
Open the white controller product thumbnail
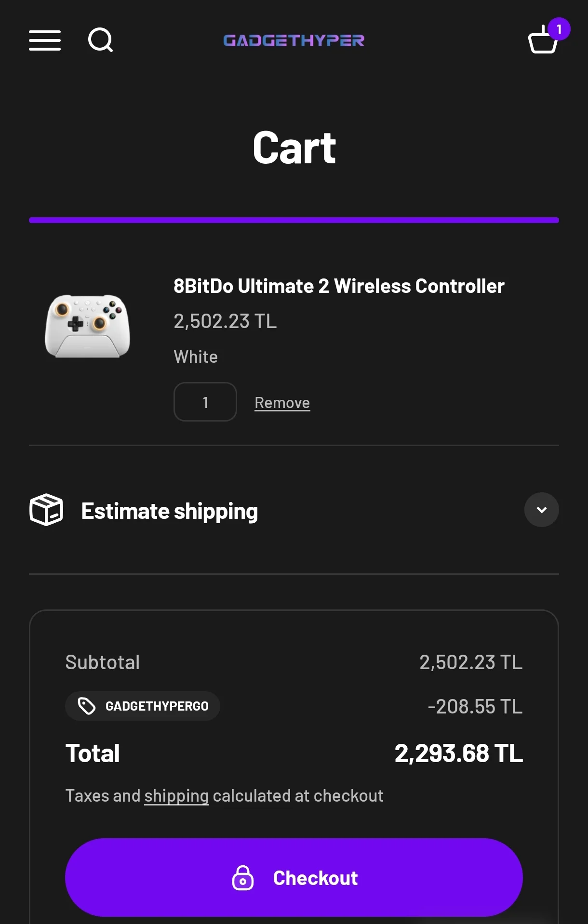88,326
